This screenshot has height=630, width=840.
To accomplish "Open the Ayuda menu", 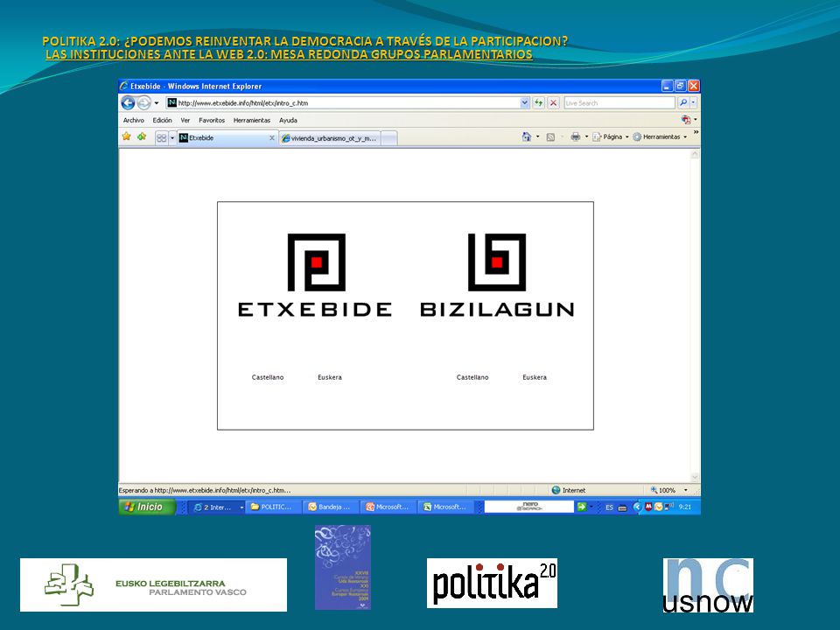I will point(288,121).
